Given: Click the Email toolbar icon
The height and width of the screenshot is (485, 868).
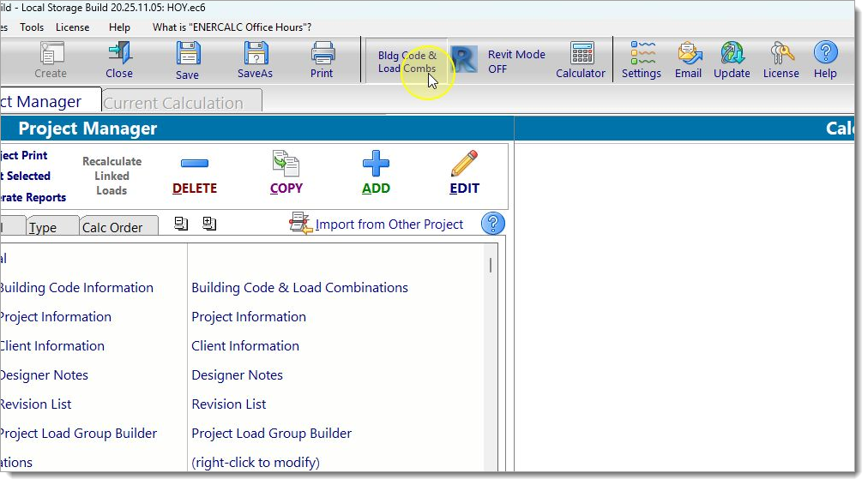Looking at the screenshot, I should pos(688,60).
